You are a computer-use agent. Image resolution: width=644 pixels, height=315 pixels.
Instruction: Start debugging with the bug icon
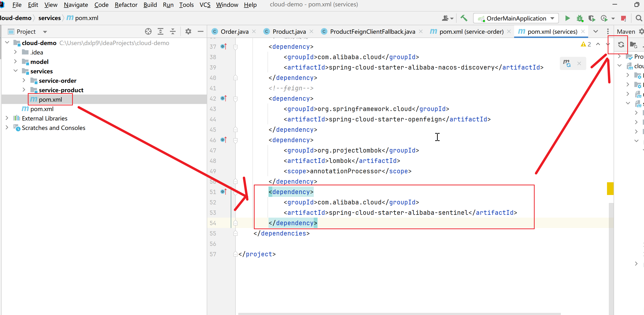[x=579, y=18]
